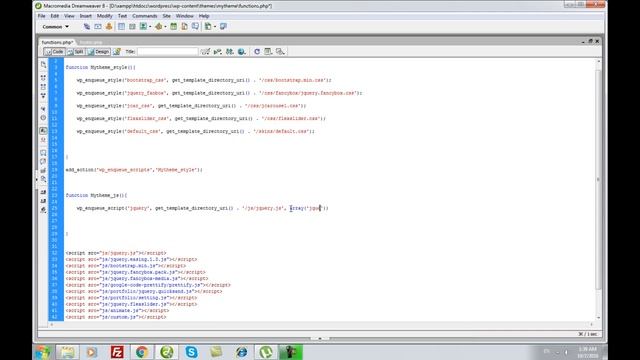Screen dimensions: 640x360
Task: Open the Visual Aids icon
Action: 280,51
